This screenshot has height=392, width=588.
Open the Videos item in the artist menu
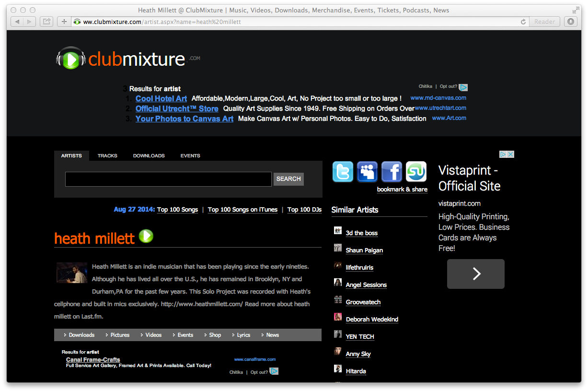point(153,335)
